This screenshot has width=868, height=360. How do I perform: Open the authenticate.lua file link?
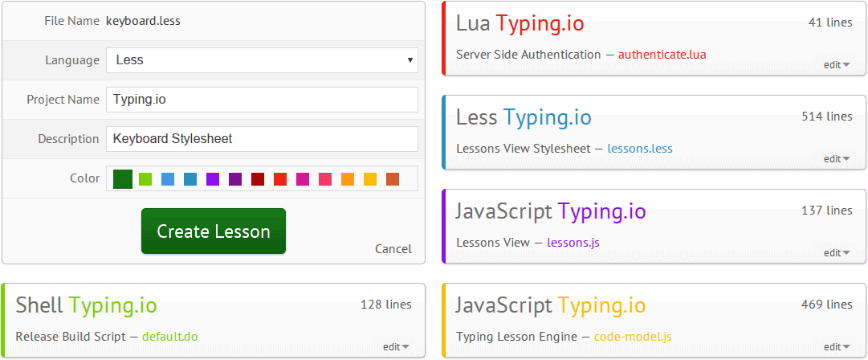point(662,55)
